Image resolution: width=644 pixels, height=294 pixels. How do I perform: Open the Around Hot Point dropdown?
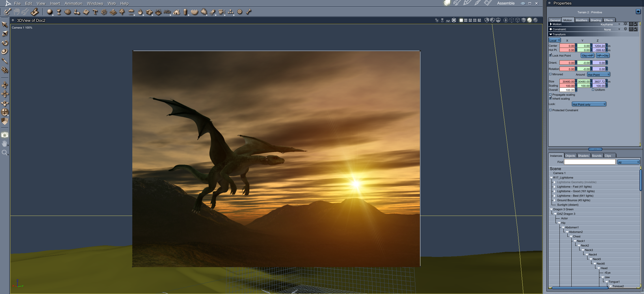598,74
